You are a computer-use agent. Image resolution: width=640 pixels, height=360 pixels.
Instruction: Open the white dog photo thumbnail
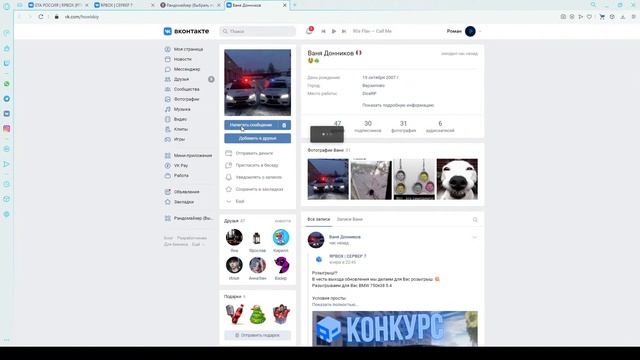click(457, 179)
